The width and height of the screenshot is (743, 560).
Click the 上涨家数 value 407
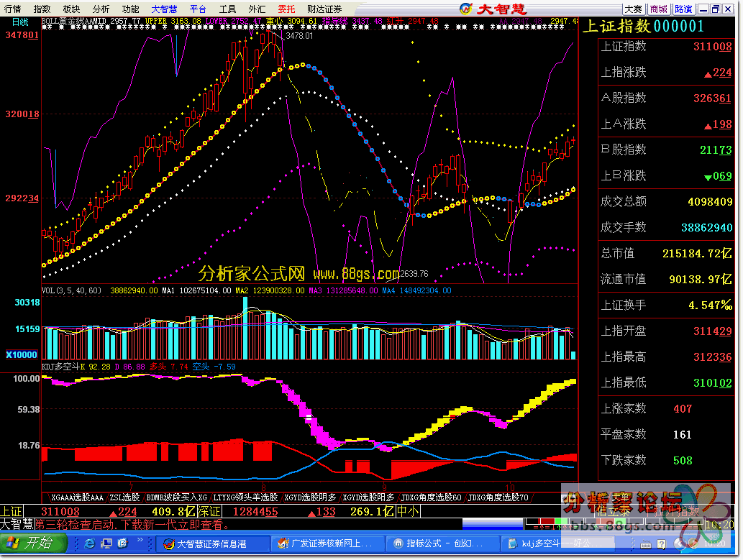(683, 409)
